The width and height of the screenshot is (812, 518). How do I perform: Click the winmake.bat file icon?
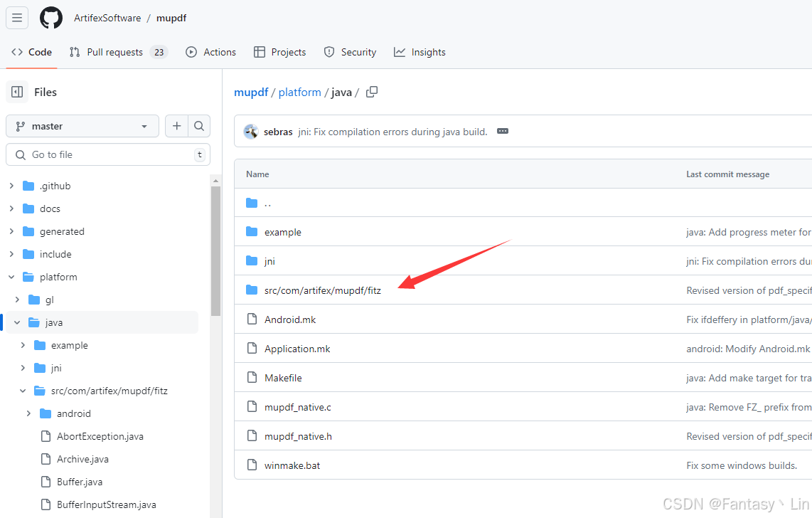[x=252, y=465]
